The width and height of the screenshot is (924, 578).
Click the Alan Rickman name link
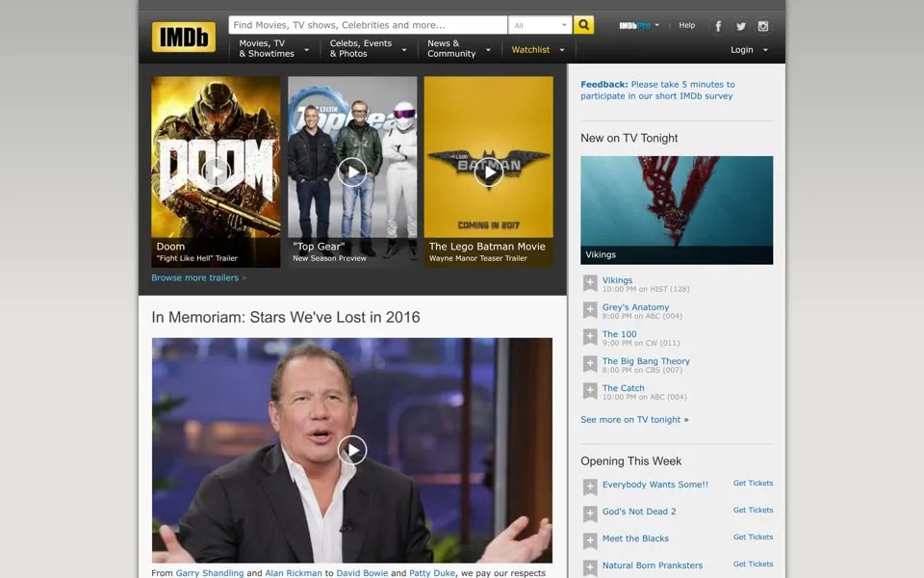pyautogui.click(x=294, y=572)
